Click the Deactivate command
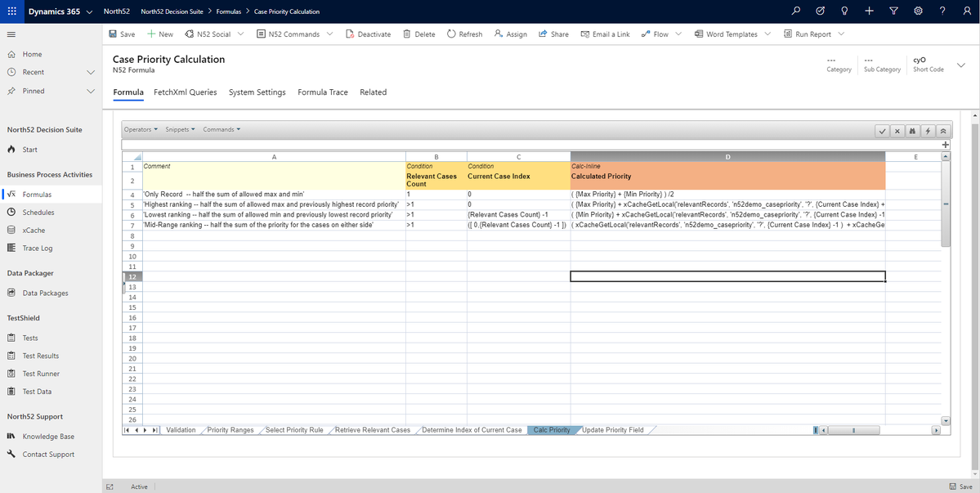Screen dimensions: 980x493 [368, 34]
